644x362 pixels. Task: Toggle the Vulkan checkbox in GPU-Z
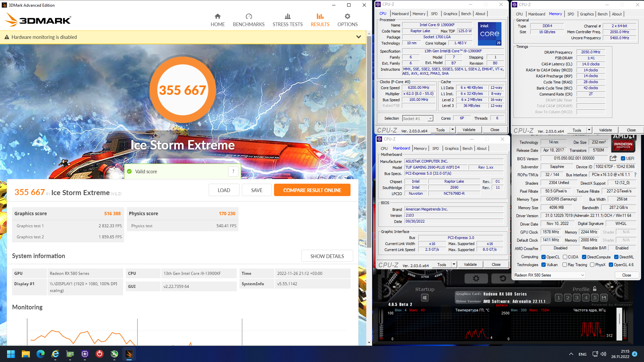(543, 265)
